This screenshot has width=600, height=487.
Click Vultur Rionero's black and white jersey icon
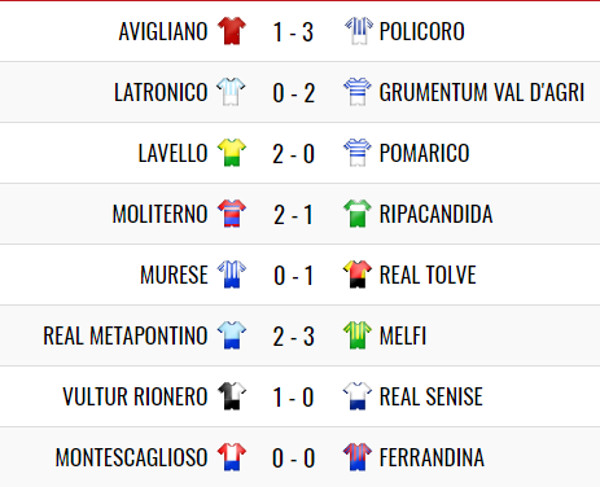coord(232,396)
